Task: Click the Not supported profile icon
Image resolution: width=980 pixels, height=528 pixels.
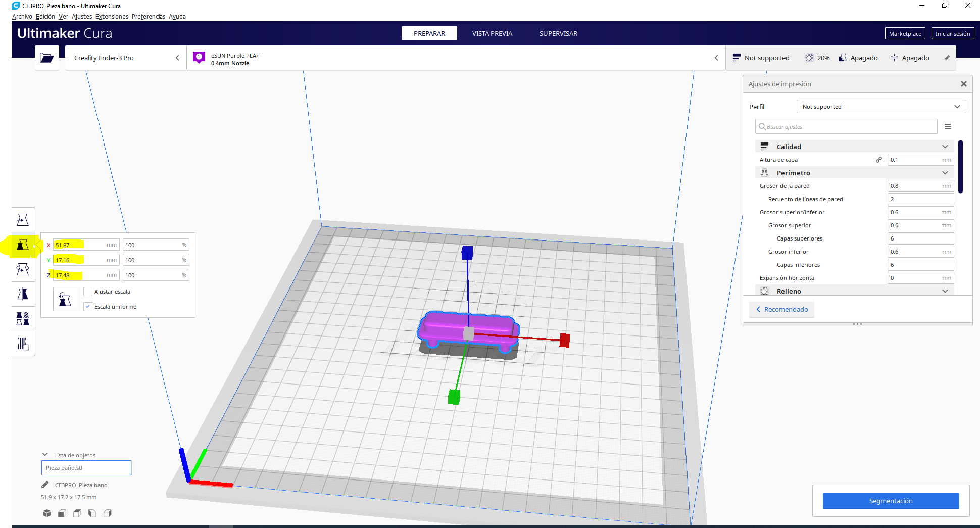Action: click(737, 58)
